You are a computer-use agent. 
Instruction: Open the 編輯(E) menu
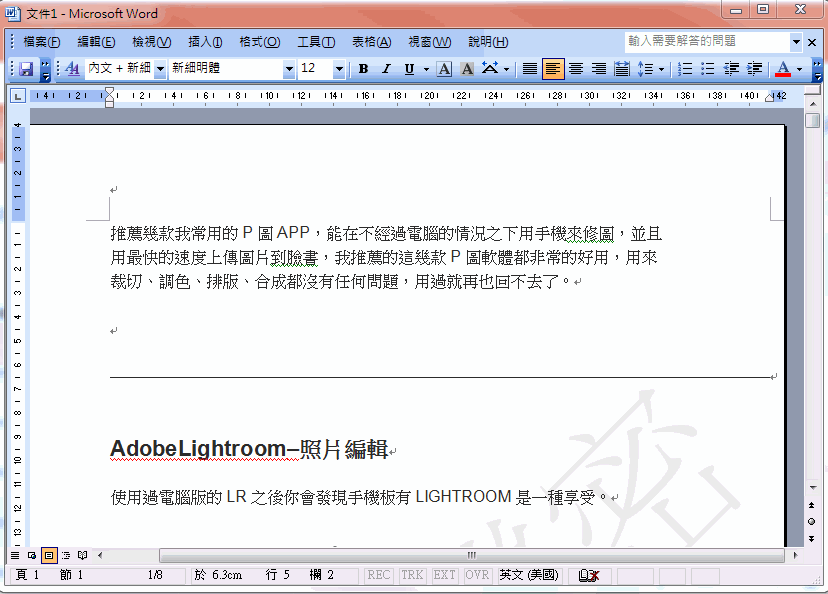click(x=96, y=42)
